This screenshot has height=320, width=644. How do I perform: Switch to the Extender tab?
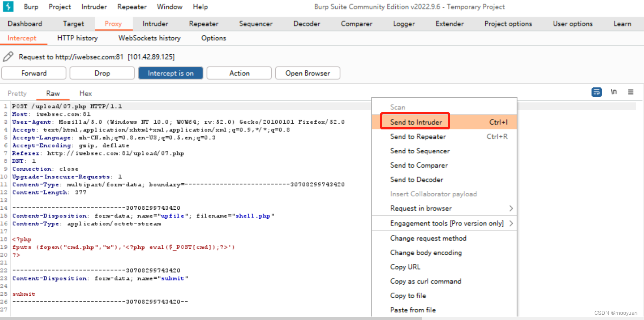[x=450, y=24]
